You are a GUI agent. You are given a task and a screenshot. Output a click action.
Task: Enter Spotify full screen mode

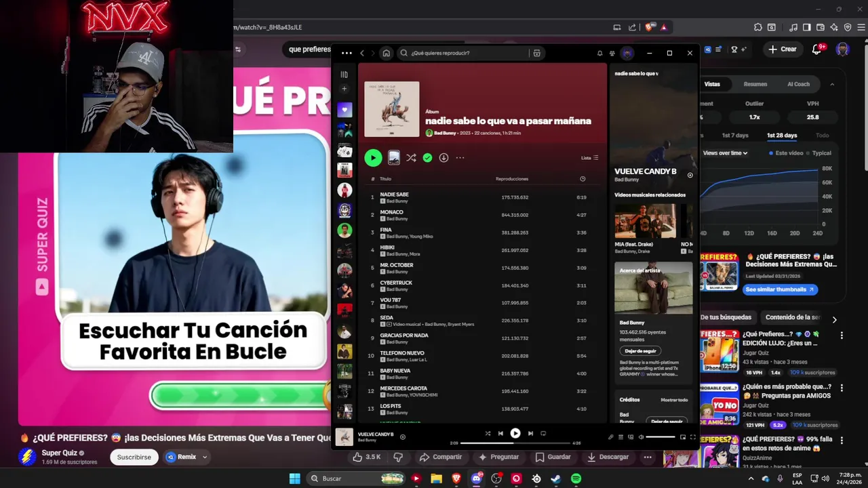pyautogui.click(x=693, y=437)
